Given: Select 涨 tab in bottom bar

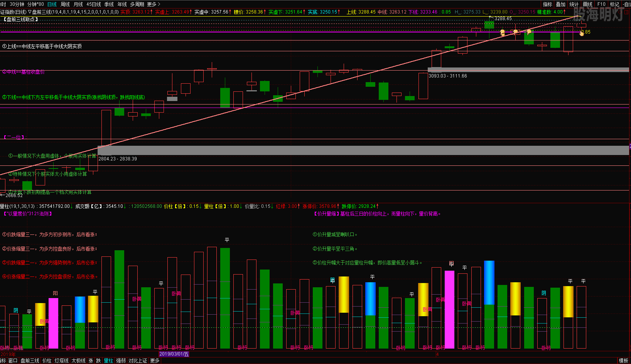Looking at the screenshot, I should 91,361.
